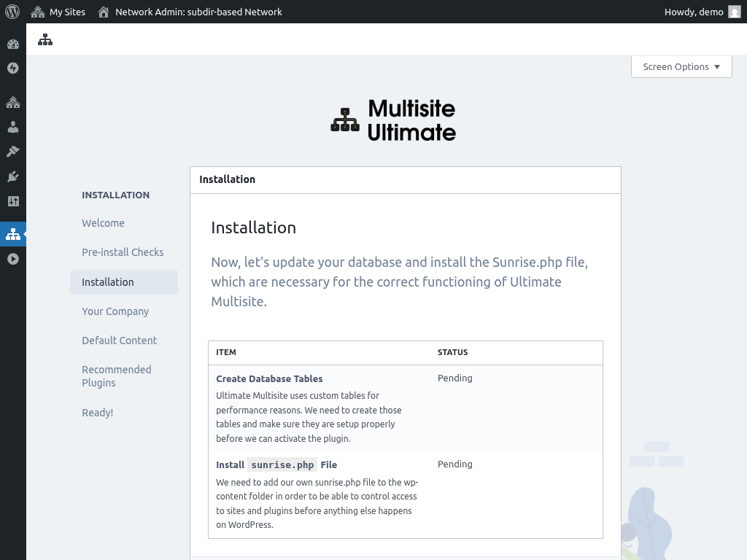Click the INSTALLATION sidebar section heading
Image resolution: width=747 pixels, height=560 pixels.
click(x=116, y=195)
